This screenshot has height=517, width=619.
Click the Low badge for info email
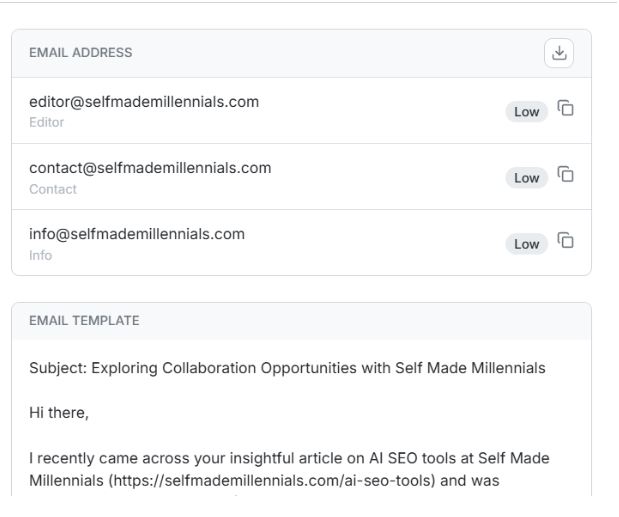tap(526, 243)
